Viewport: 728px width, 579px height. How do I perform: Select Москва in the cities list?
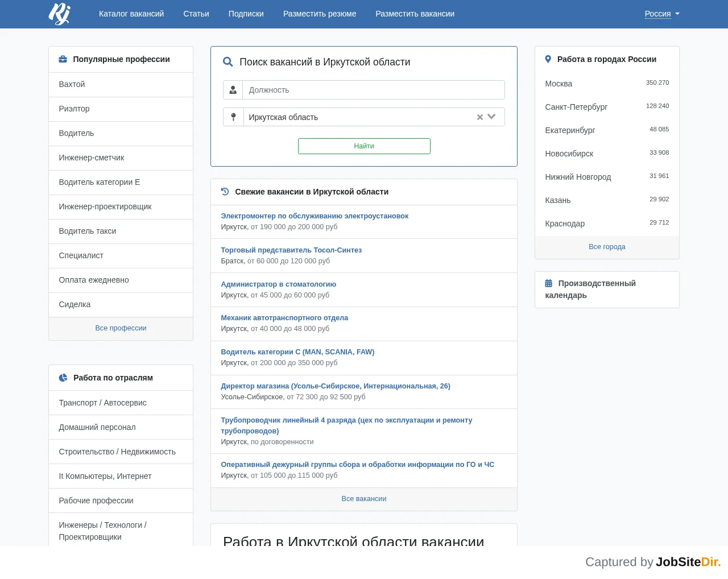click(x=559, y=84)
